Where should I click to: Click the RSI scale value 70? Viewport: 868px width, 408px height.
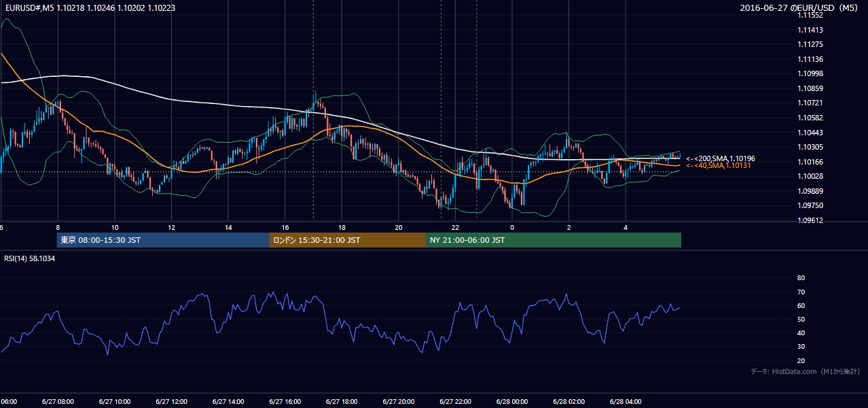[x=801, y=292]
